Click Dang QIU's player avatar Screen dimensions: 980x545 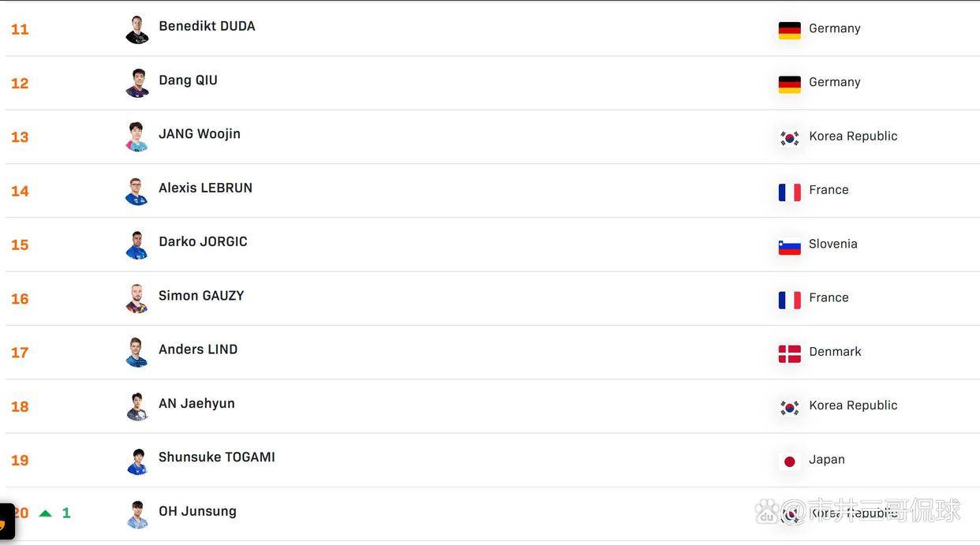coord(137,83)
